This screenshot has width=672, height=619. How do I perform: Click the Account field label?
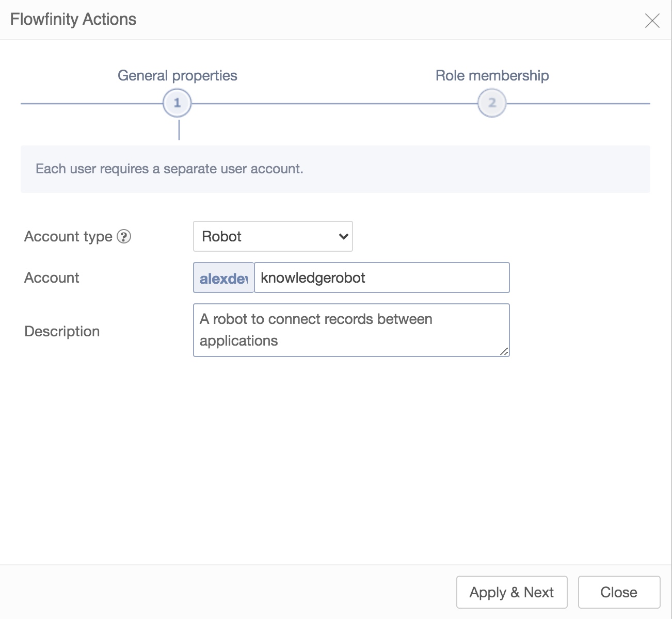[x=52, y=278]
